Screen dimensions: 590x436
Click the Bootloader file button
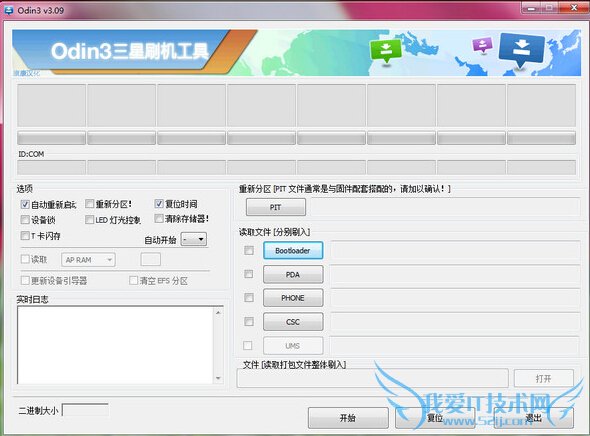click(x=293, y=251)
